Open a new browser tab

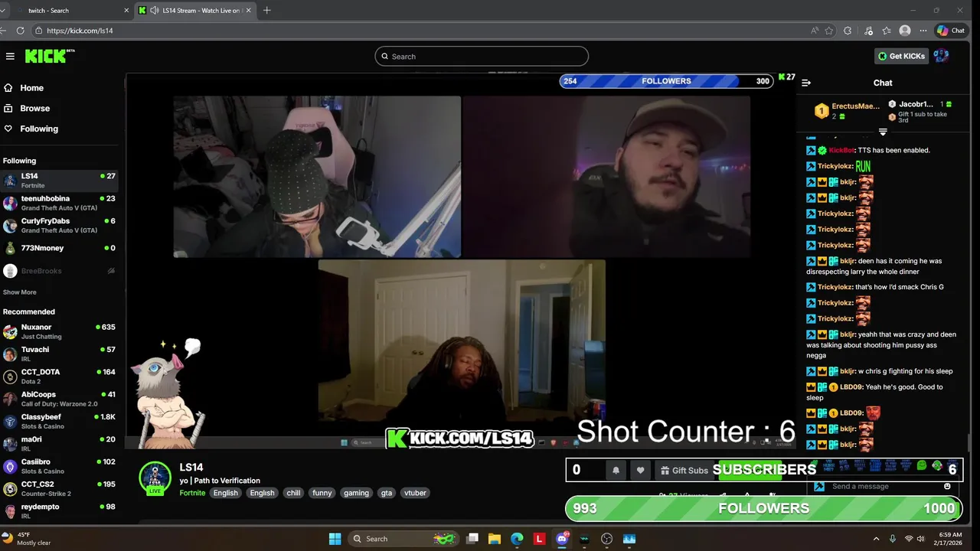tap(266, 11)
